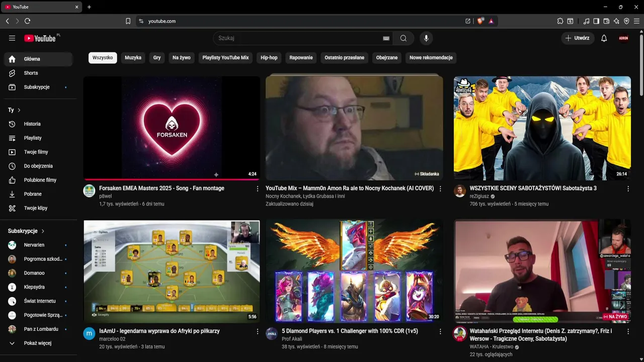Reload the page
644x362 pixels.
coord(27,21)
